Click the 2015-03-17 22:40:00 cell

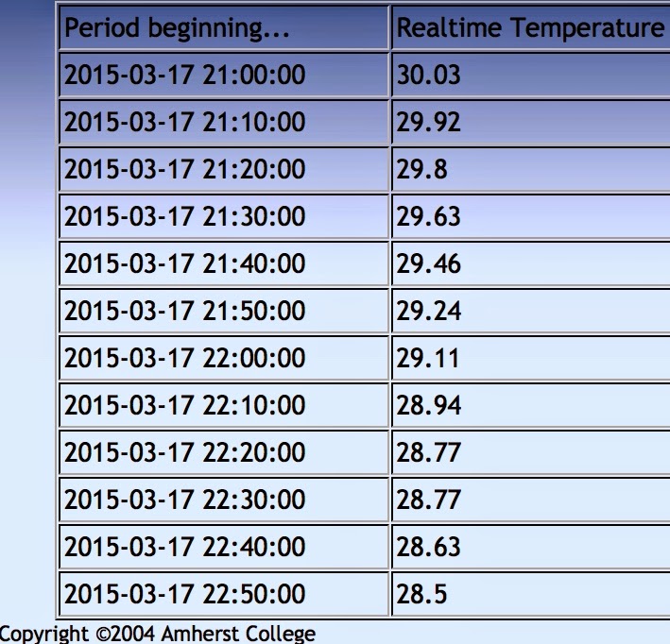click(224, 547)
